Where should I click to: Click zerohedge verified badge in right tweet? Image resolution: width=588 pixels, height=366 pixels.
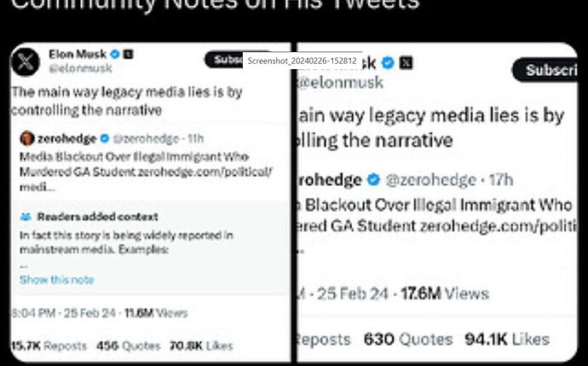coord(373,179)
